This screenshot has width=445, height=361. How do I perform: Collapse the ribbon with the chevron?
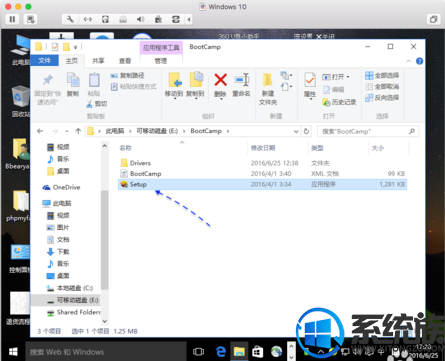pyautogui.click(x=408, y=61)
